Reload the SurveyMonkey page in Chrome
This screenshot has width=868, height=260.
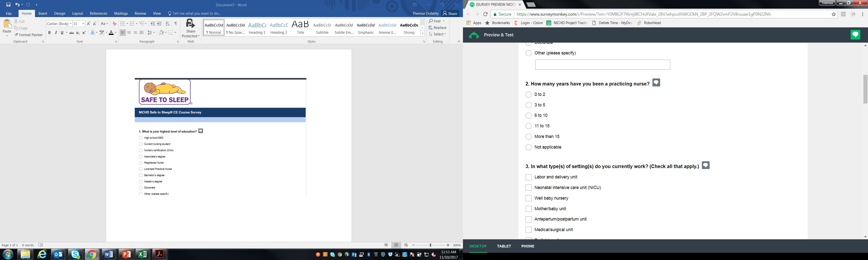[x=485, y=14]
